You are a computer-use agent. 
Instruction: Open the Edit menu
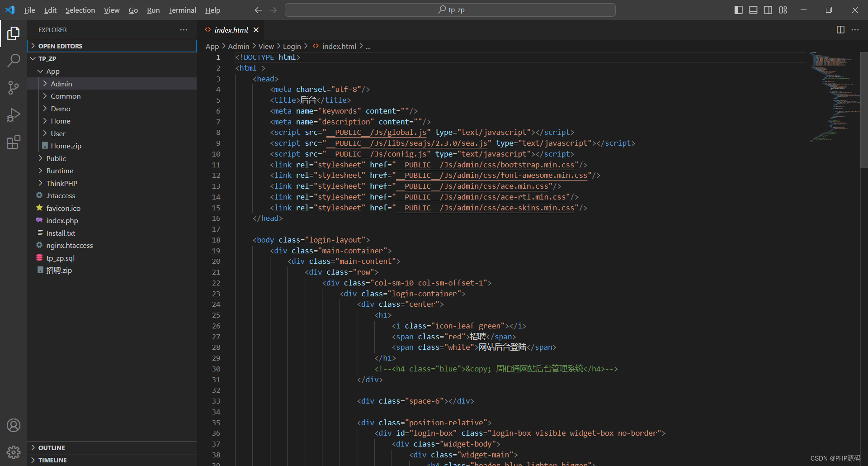(x=50, y=10)
